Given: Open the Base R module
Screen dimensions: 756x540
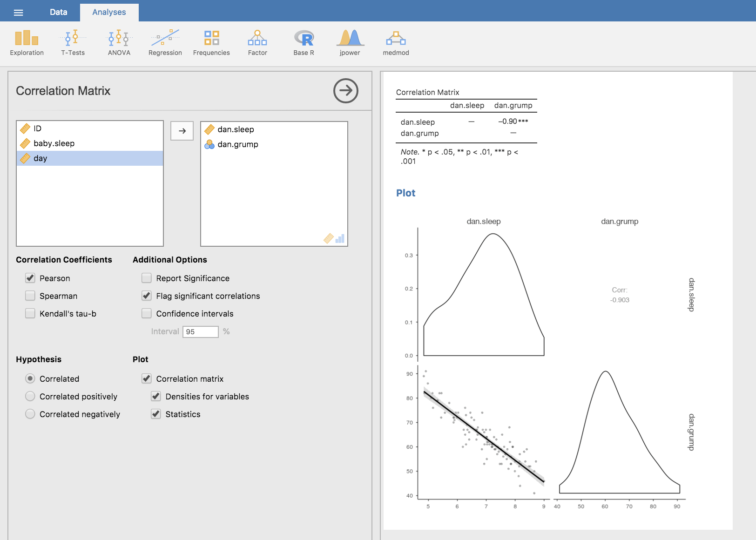Looking at the screenshot, I should (304, 43).
